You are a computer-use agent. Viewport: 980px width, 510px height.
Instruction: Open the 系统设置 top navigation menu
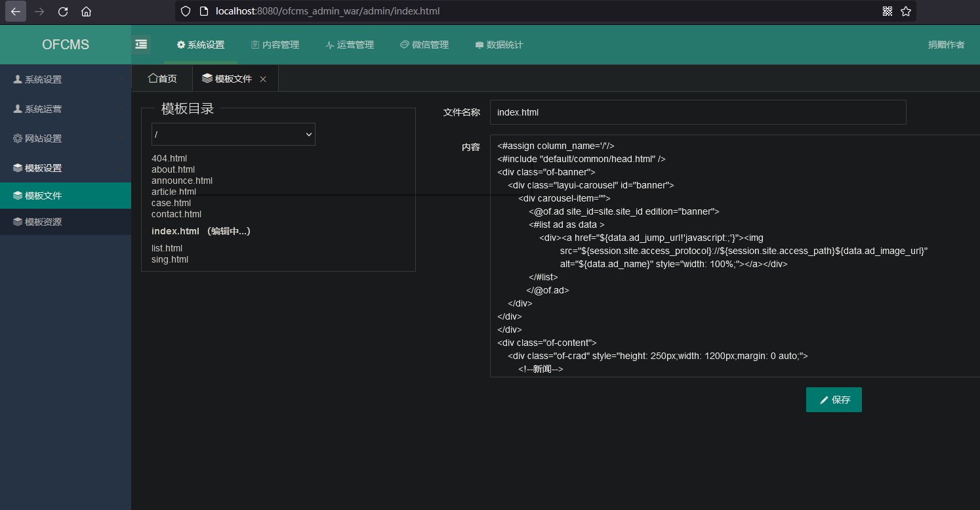tap(201, 45)
